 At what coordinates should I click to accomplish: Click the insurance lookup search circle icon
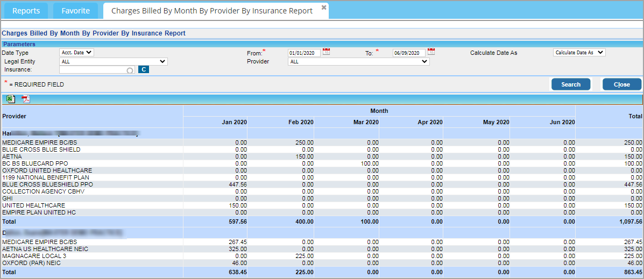click(x=130, y=70)
